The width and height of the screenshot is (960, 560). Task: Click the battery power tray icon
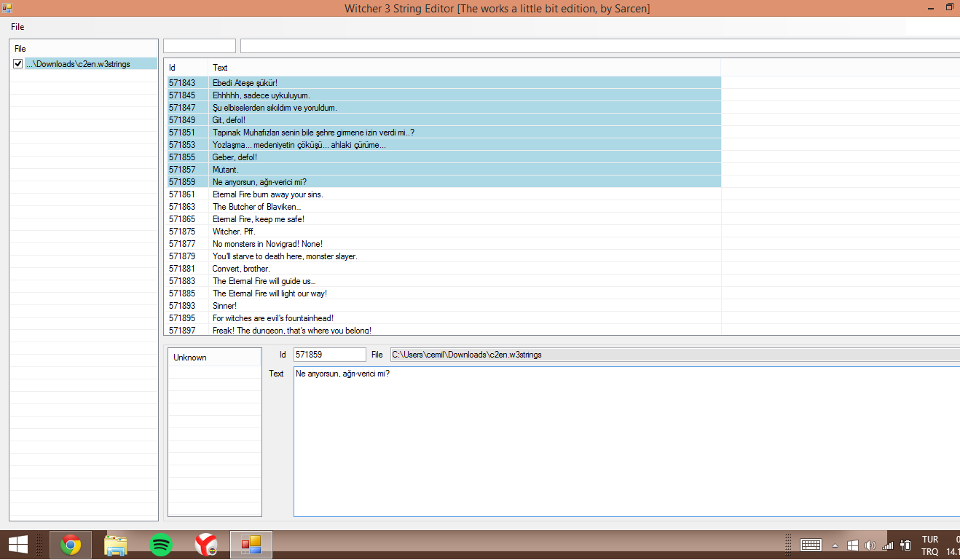pos(905,545)
